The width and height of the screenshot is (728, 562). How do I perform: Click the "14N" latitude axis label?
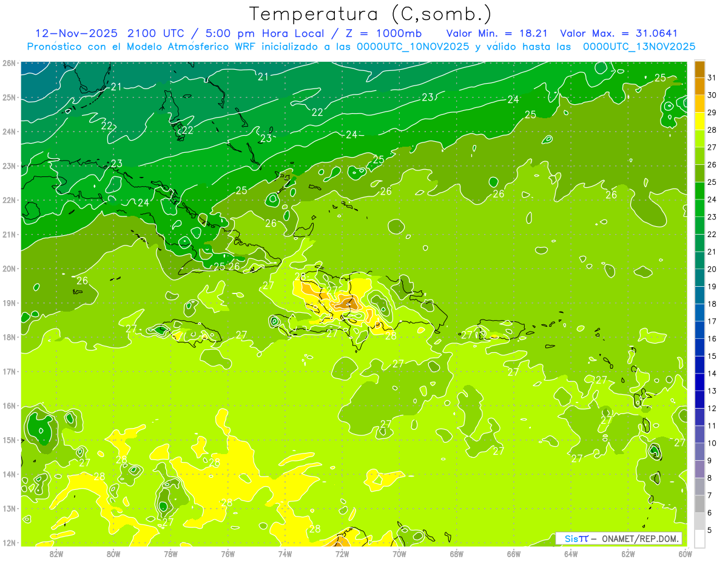(x=9, y=474)
